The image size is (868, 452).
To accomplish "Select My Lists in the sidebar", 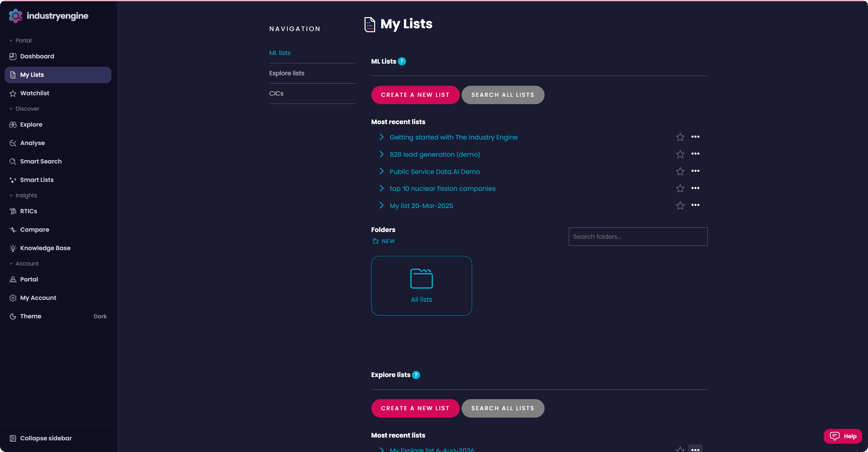I will coord(58,75).
